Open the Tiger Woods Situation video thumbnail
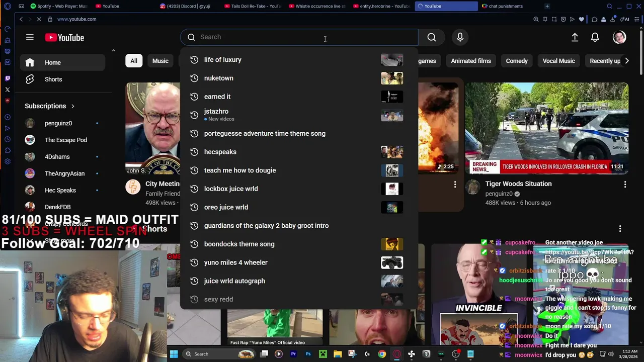This screenshot has width=644, height=362. click(x=546, y=128)
